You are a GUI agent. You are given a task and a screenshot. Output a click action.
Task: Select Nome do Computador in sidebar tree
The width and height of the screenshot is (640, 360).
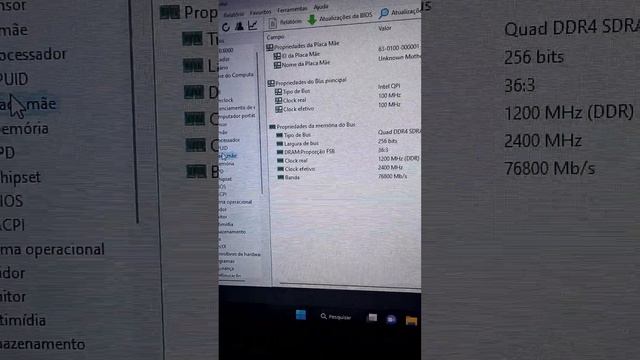coord(236,75)
